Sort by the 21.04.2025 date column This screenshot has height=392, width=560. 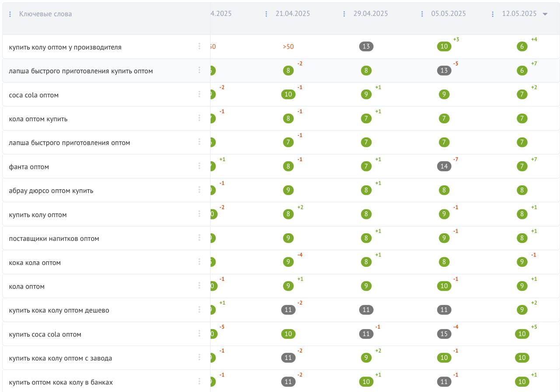click(x=292, y=14)
